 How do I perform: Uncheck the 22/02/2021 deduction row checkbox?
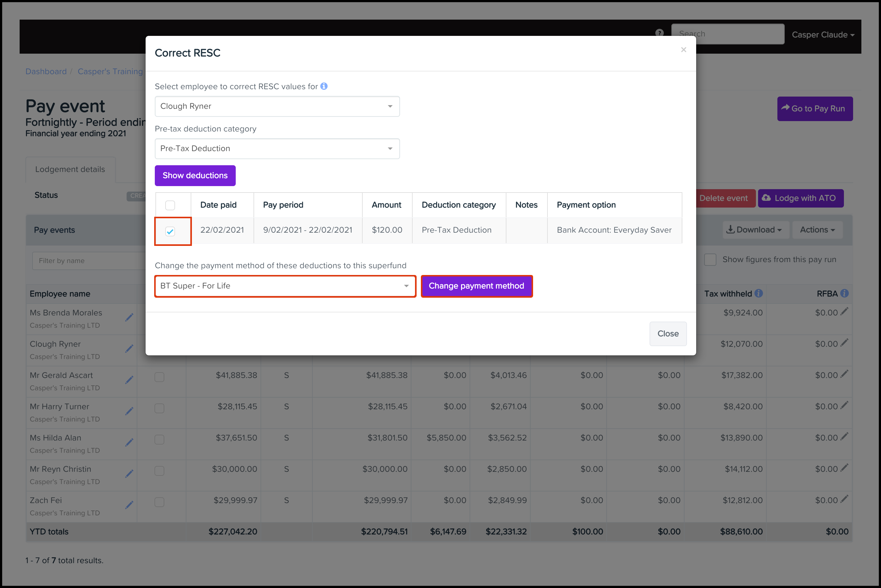pos(170,231)
